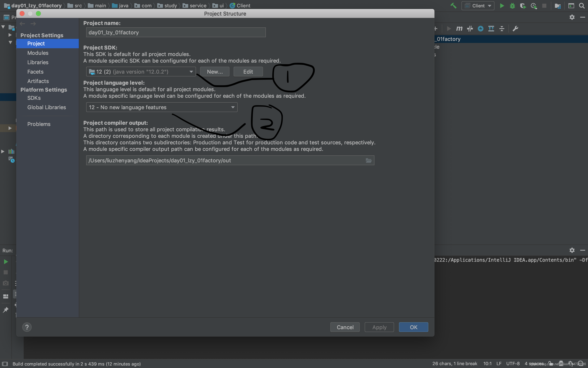Click the Edit SDK button
The width and height of the screenshot is (588, 368).
point(248,72)
